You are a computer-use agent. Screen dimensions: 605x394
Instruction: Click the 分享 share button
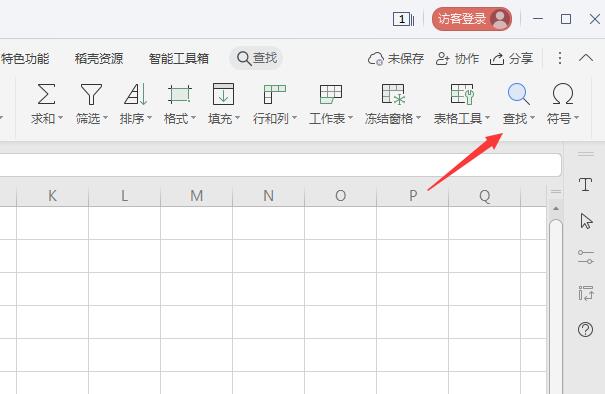(x=512, y=59)
